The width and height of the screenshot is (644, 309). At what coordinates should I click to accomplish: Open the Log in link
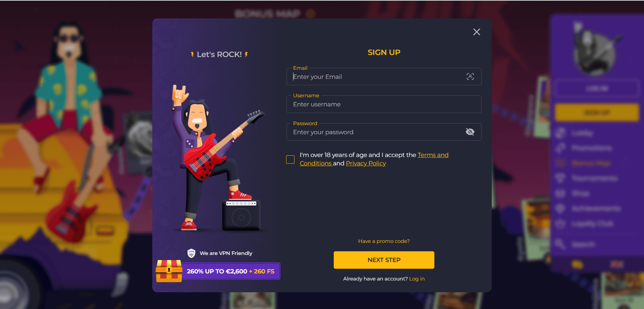coord(417,279)
